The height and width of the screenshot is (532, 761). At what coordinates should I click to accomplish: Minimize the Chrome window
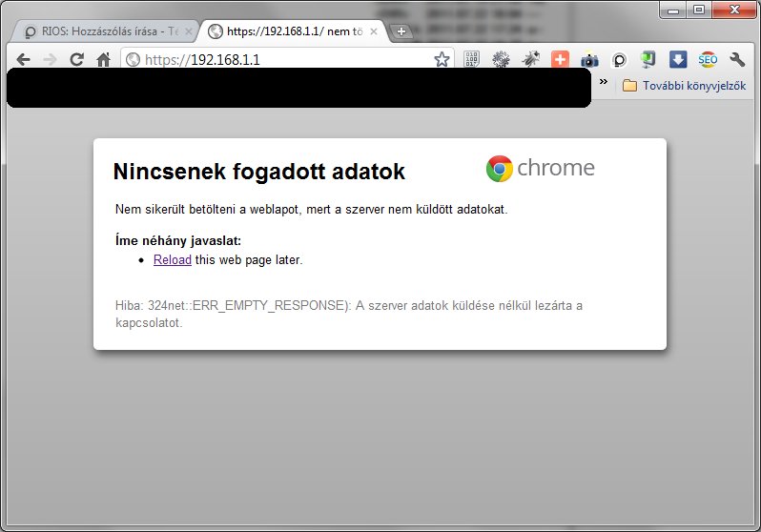click(x=673, y=10)
